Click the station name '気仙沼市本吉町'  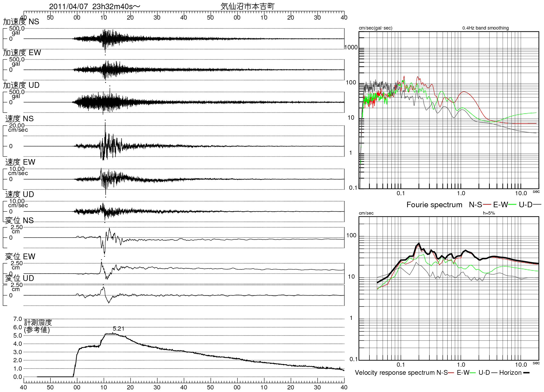(248, 6)
